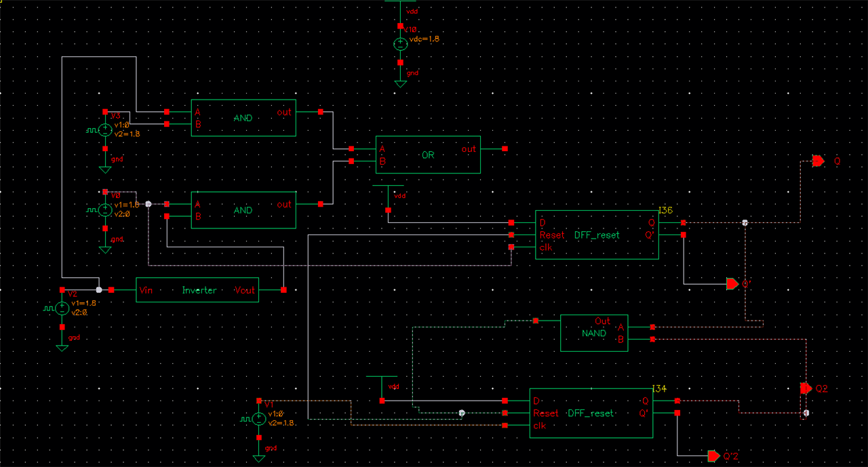Screen dimensions: 868x467
Task: Click the I34 DFF_reset flip-flop
Action: click(590, 413)
